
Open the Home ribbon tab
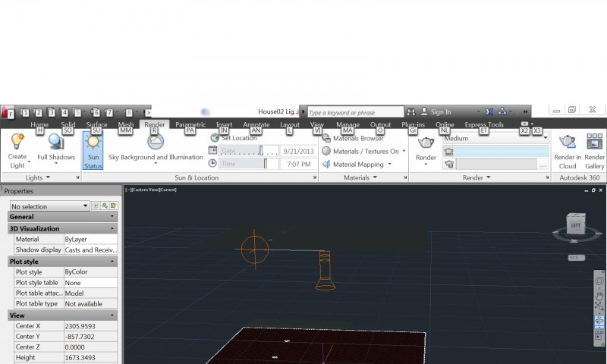[x=39, y=124]
